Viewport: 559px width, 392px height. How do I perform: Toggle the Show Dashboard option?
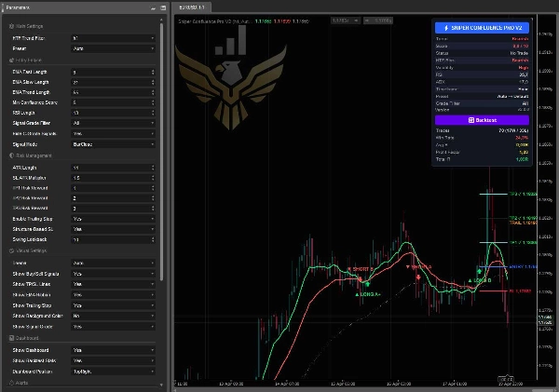(113, 350)
